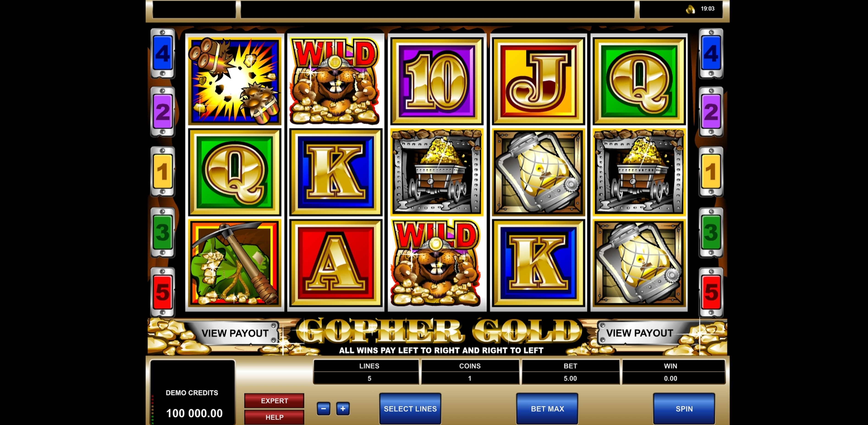Switch to Expert mode
This screenshot has height=425, width=868.
click(274, 401)
